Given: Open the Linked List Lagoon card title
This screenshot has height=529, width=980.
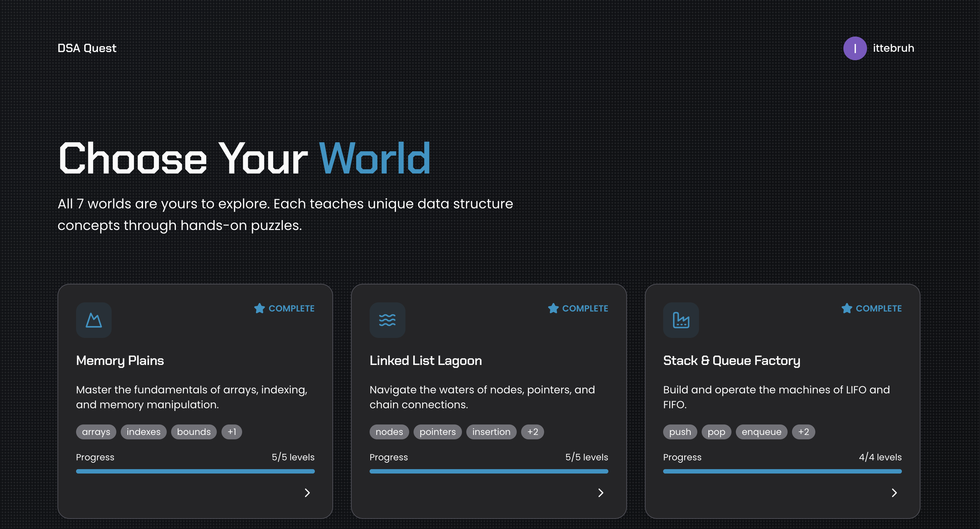Looking at the screenshot, I should 425,361.
